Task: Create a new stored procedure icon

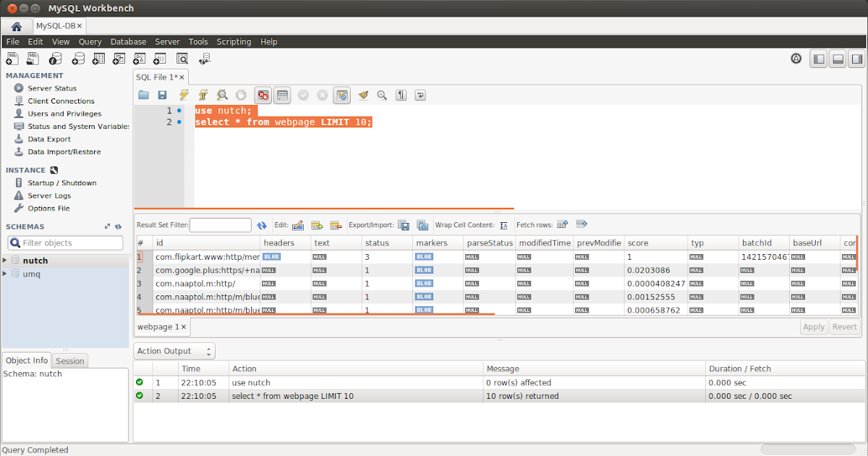Action: pos(140,59)
